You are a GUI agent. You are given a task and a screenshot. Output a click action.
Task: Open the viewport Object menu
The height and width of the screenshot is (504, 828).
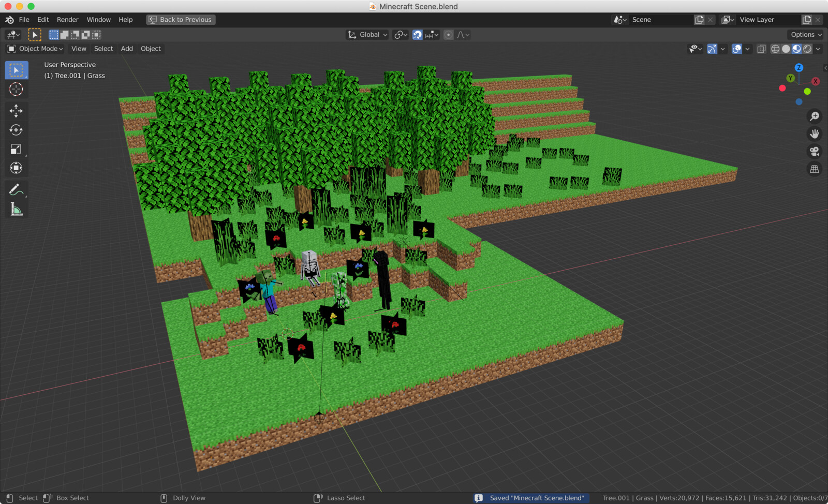(151, 49)
